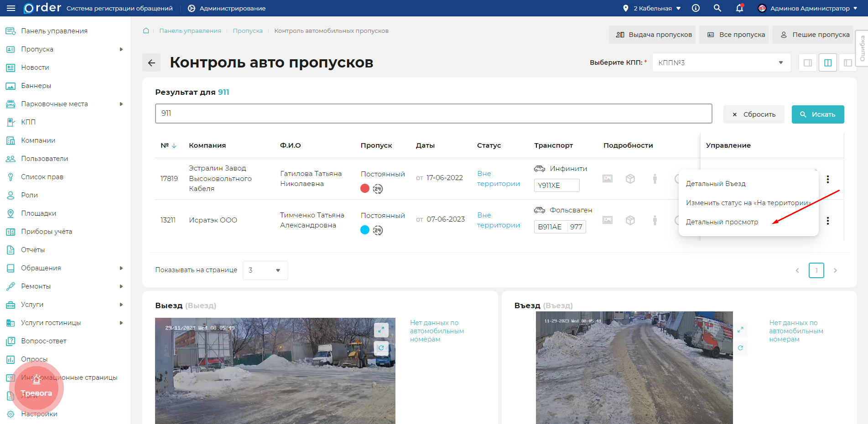Click photo icon in row 17819 details
Image resolution: width=868 pixels, height=424 pixels.
click(x=608, y=179)
